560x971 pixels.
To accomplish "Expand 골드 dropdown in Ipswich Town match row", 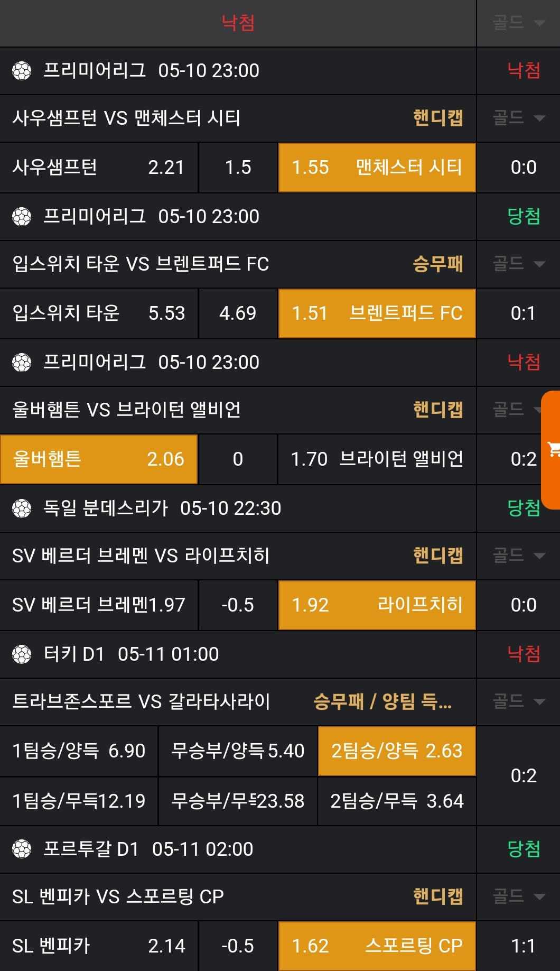I will coord(518,264).
